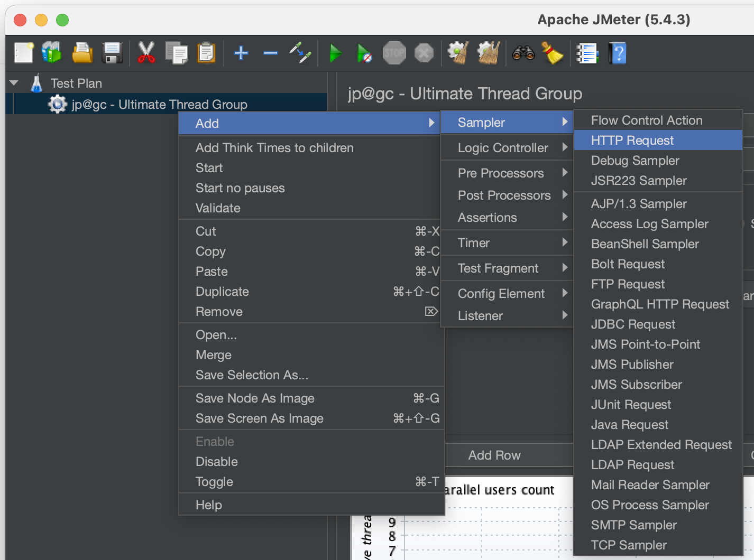Click the New test plan icon
Screen dimensions: 754x560
click(x=23, y=53)
